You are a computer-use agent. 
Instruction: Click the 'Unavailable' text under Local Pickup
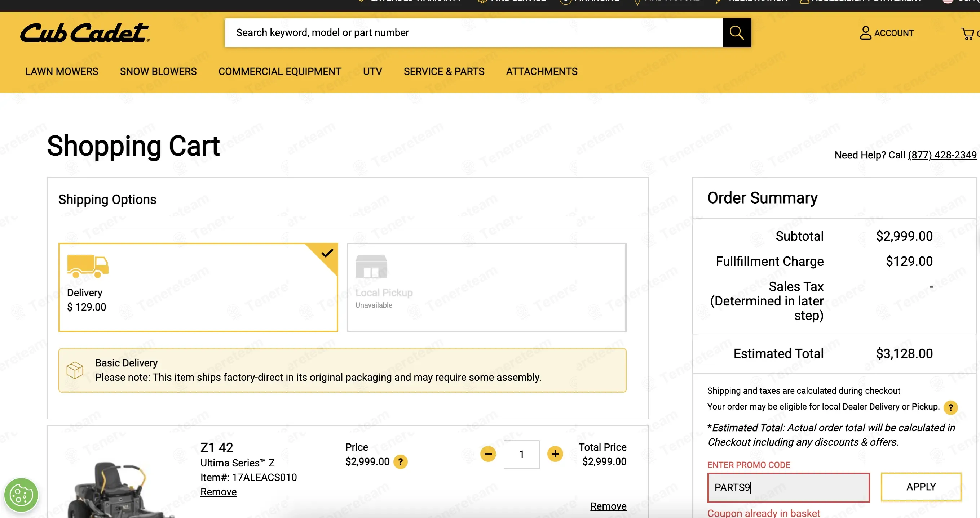pos(374,305)
